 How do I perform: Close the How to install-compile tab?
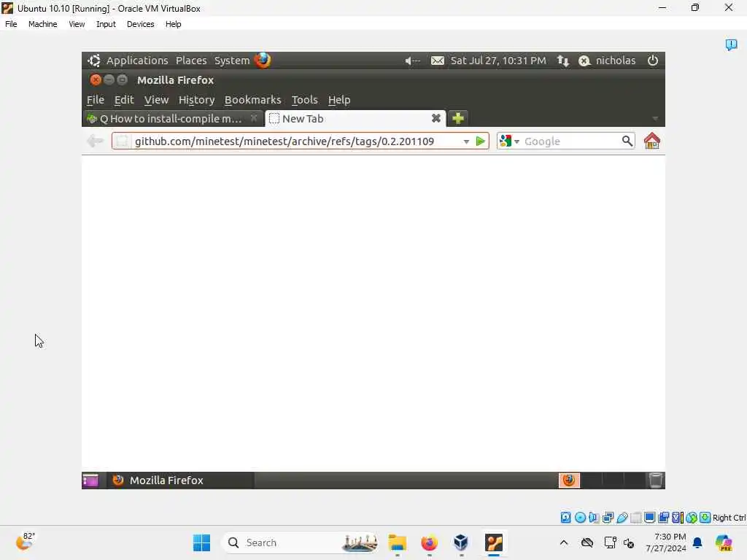254,117
